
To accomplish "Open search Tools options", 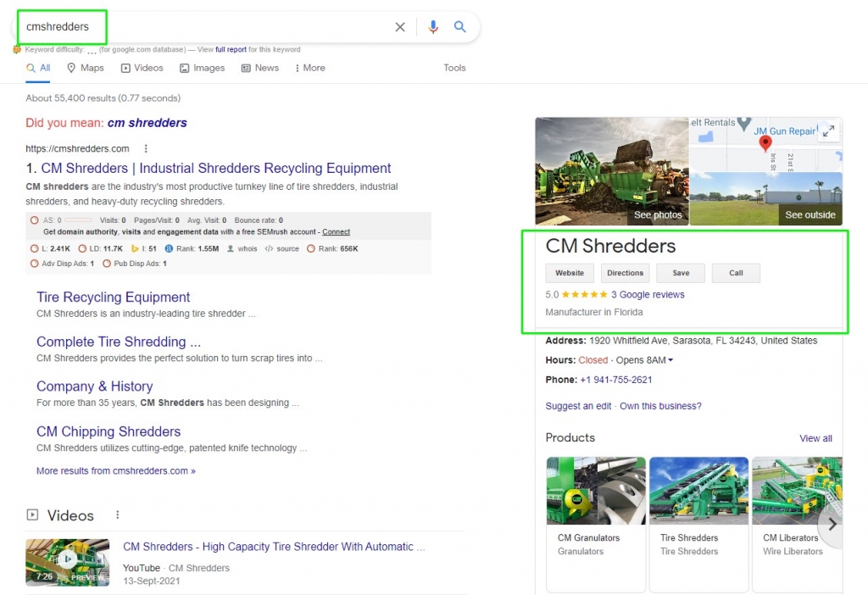I will coord(454,68).
